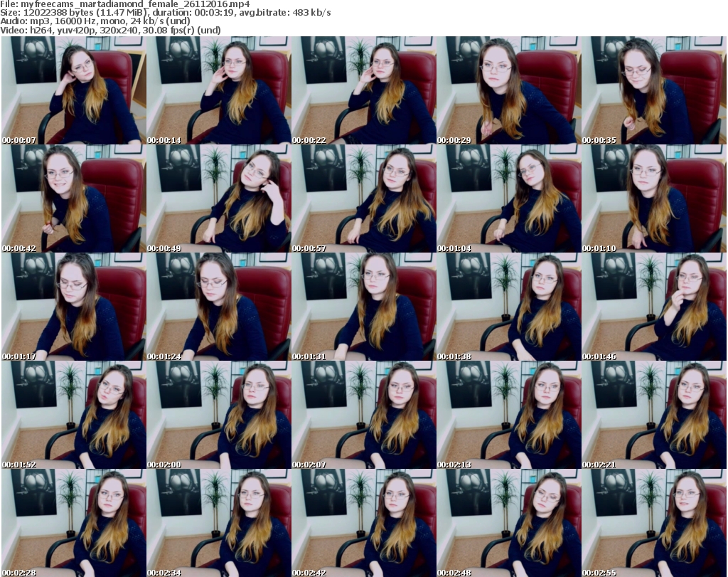Pick the frame stamped 00:01:31
Image resolution: width=728 pixels, height=577 pixels.
click(364, 307)
